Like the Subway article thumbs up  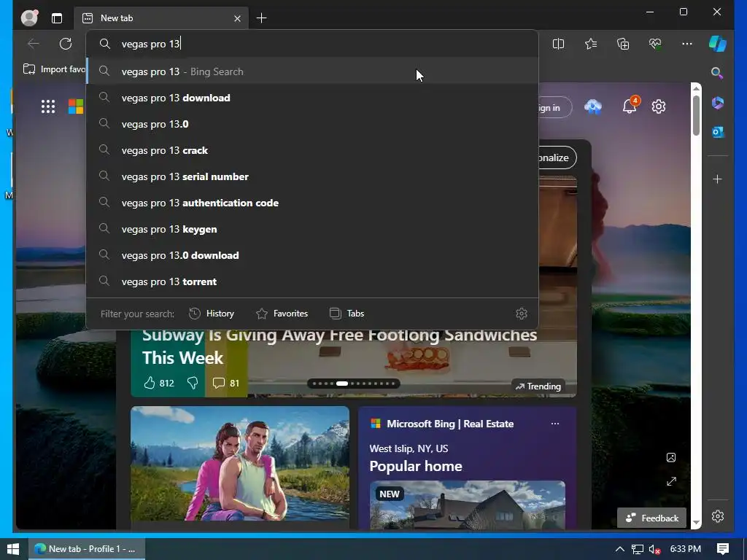point(158,383)
